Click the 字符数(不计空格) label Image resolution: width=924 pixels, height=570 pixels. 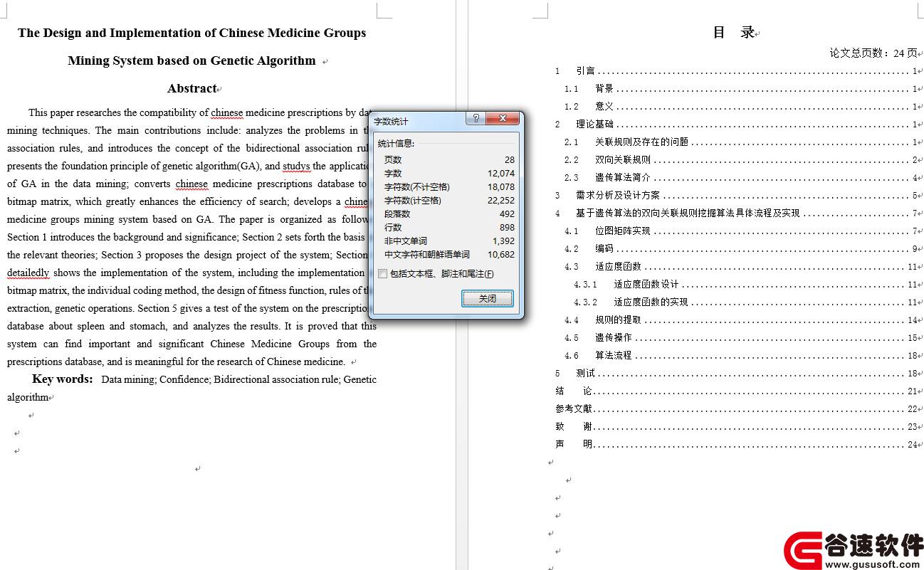[417, 187]
